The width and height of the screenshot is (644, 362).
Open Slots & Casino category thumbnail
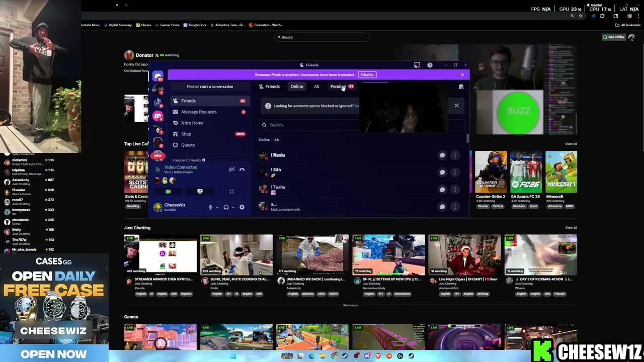pos(136,171)
